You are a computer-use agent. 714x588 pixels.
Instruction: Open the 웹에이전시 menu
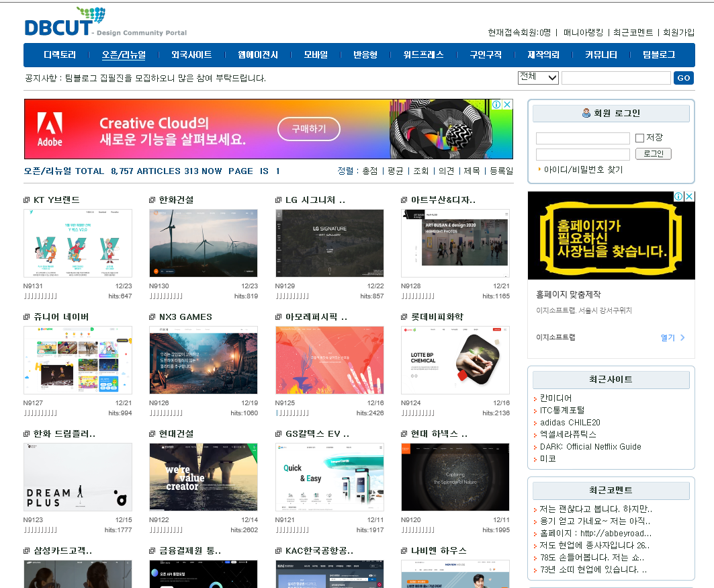click(258, 54)
